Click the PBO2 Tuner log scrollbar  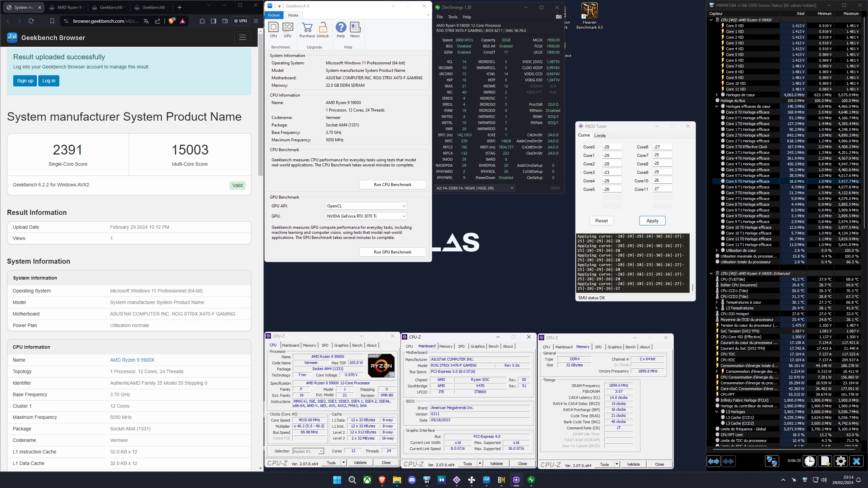click(x=692, y=287)
